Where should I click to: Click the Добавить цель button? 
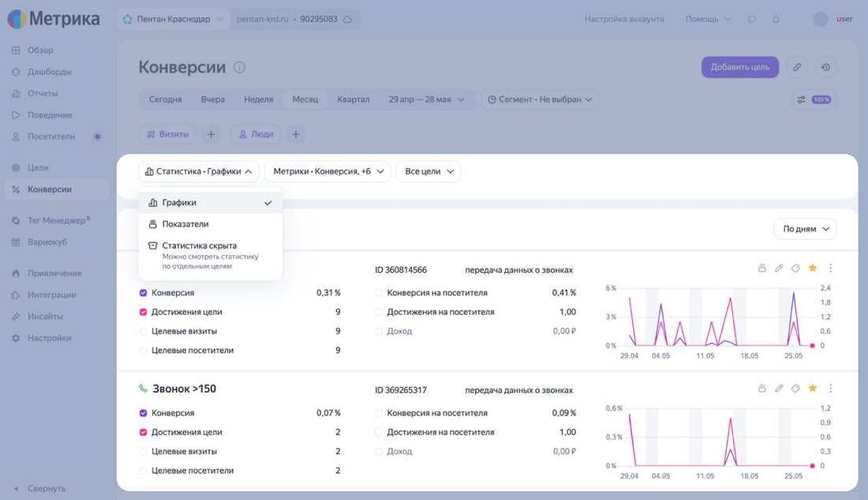tap(740, 68)
